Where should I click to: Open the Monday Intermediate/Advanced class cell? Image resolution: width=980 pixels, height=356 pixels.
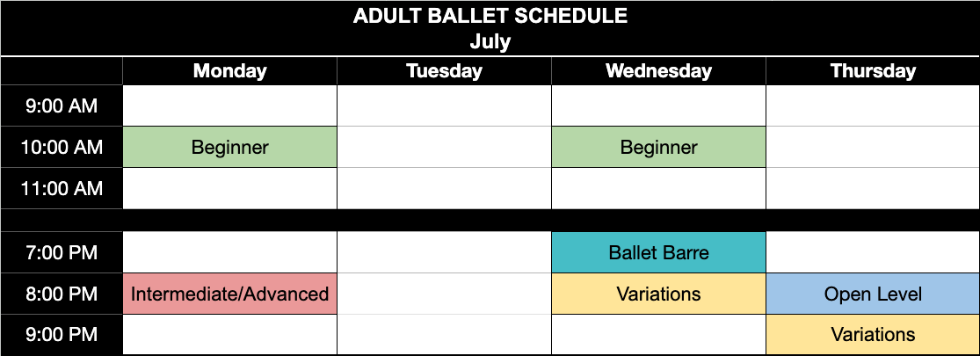230,294
